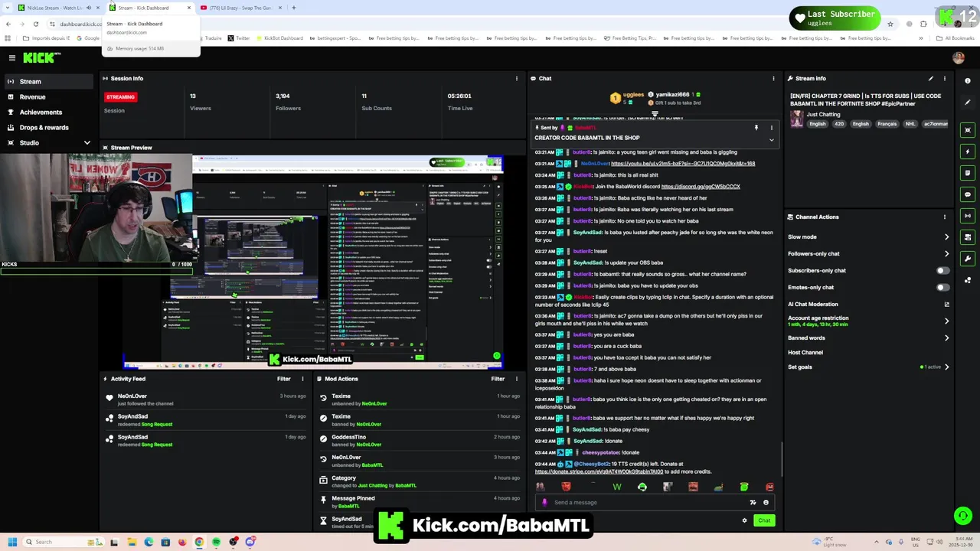This screenshot has width=980, height=551.
Task: Click the Kicks progress bar under webcam
Action: (x=96, y=271)
